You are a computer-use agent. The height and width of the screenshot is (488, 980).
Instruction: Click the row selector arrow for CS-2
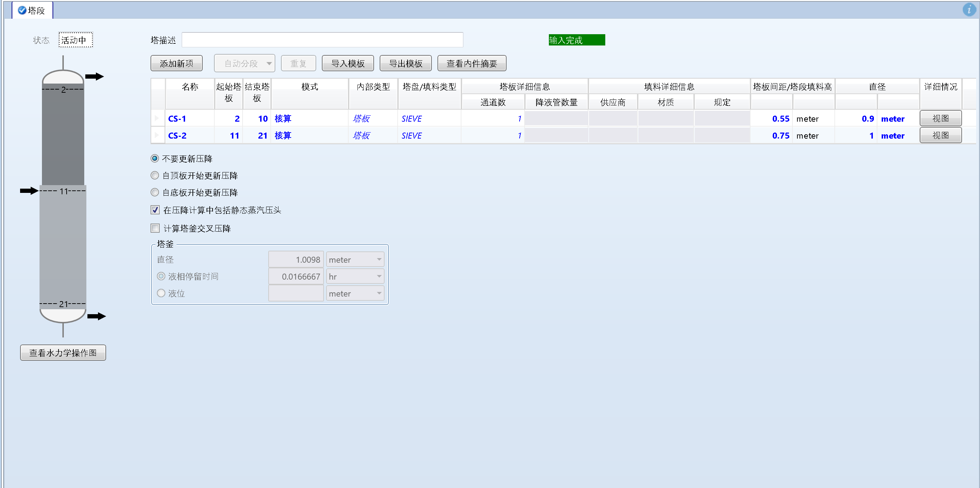coord(157,135)
